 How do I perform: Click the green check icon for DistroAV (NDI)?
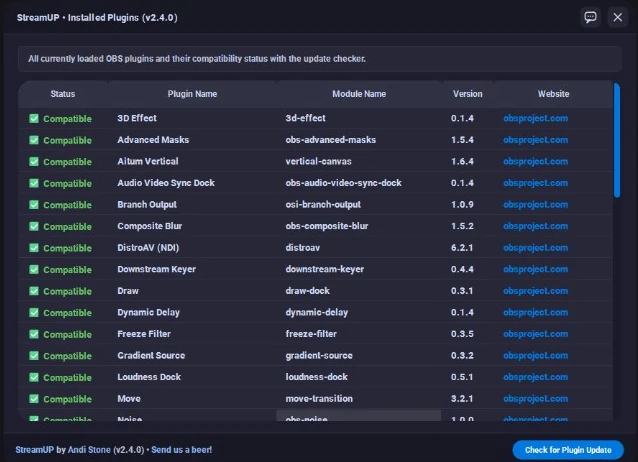(x=34, y=248)
